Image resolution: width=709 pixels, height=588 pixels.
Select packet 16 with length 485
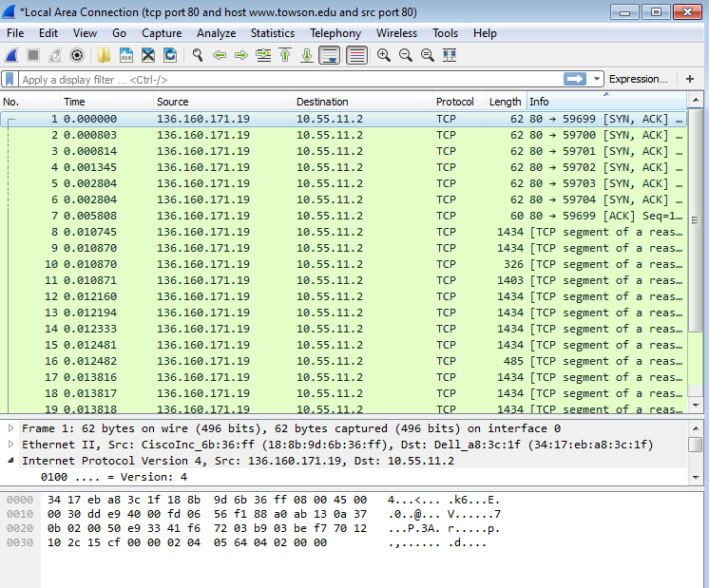coord(344,361)
